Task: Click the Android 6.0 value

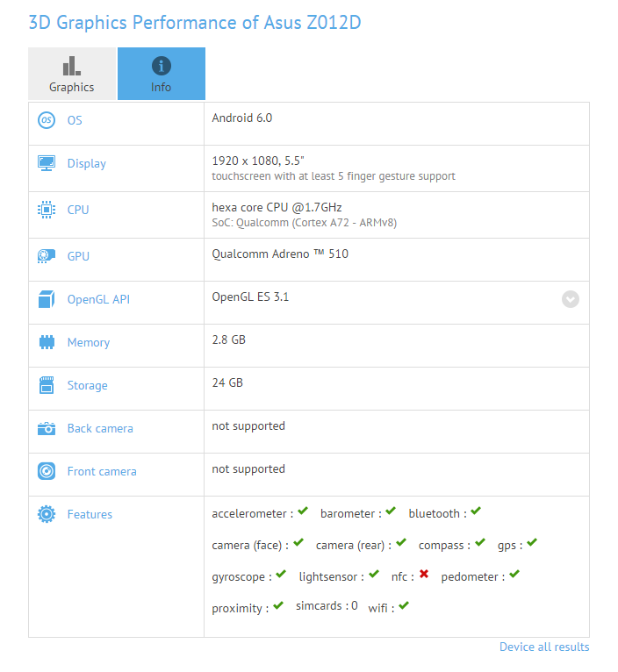Action: (x=242, y=118)
